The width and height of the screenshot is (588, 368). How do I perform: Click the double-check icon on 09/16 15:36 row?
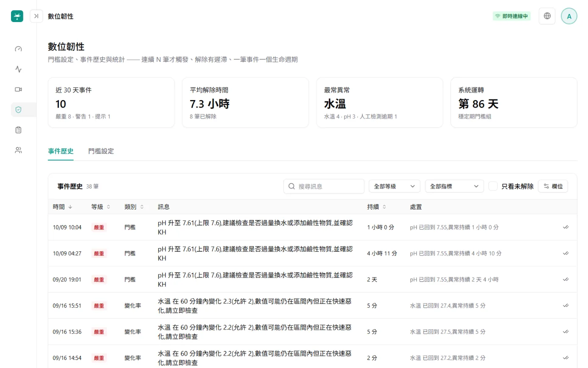click(x=566, y=332)
